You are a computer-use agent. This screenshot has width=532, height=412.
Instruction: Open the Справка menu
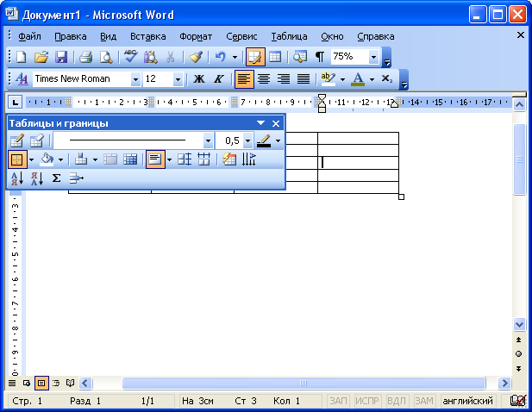(x=376, y=36)
